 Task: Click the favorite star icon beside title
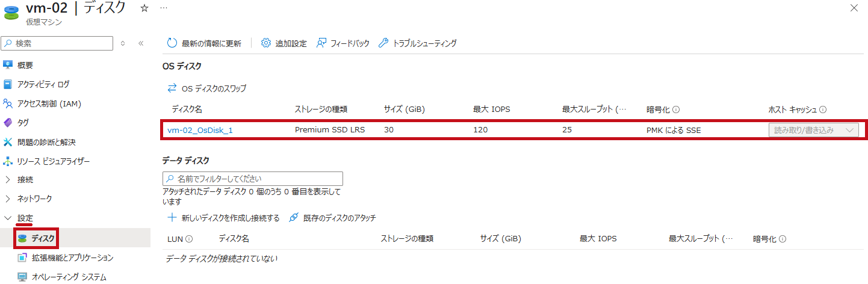144,8
